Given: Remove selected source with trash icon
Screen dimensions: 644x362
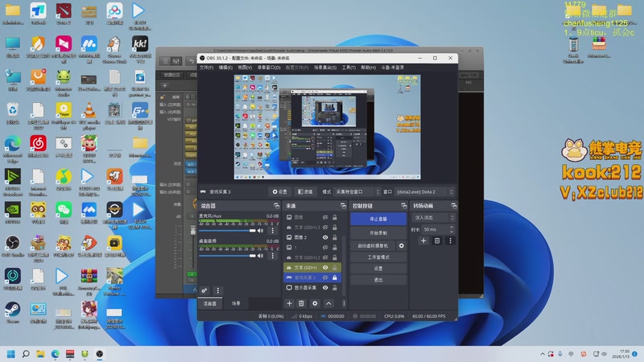Looking at the screenshot, I should click(x=301, y=303).
